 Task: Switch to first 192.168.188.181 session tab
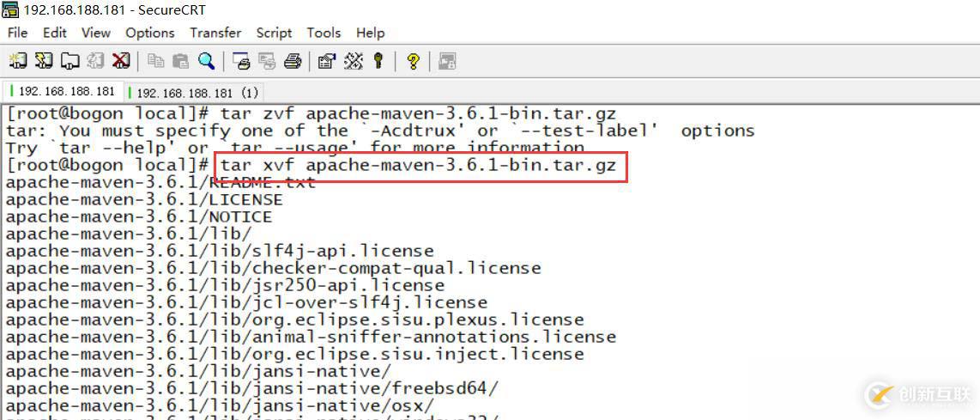(64, 91)
